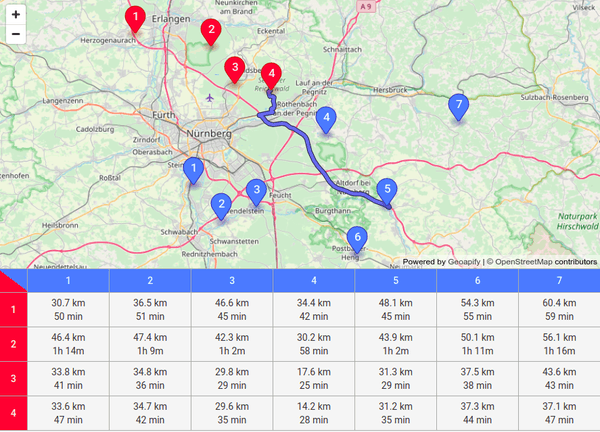This screenshot has height=432, width=600.
Task: Click red row header 2
Action: 13,344
